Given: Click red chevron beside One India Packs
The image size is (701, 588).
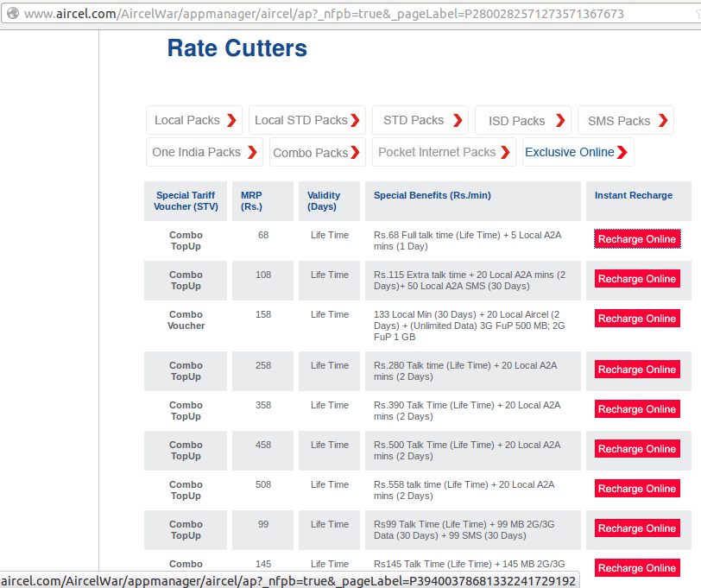Looking at the screenshot, I should [x=252, y=153].
